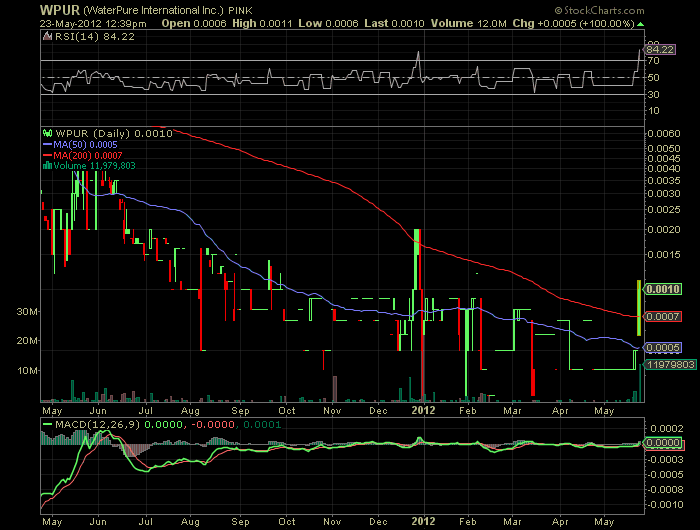The width and height of the screenshot is (700, 530).
Task: Click Aug on the price chart date axis
Action: click(190, 410)
